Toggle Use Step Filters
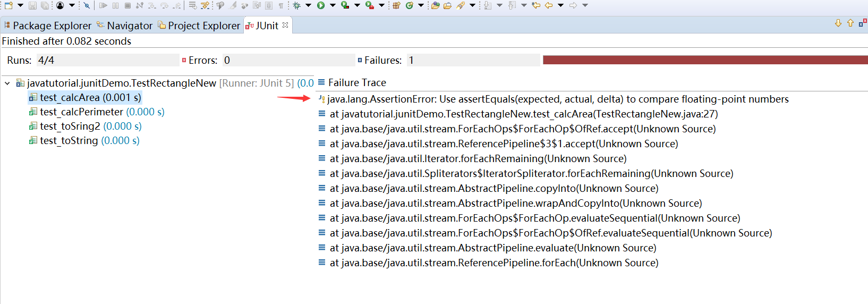 tap(205, 5)
